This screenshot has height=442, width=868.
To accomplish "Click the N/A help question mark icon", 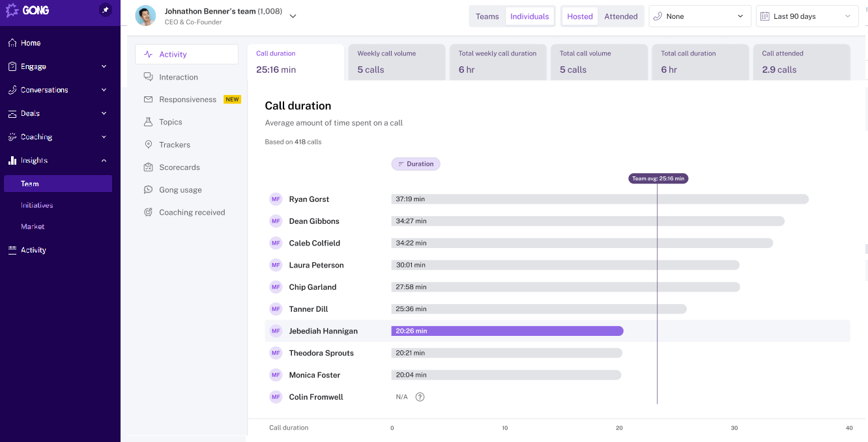I will (420, 397).
